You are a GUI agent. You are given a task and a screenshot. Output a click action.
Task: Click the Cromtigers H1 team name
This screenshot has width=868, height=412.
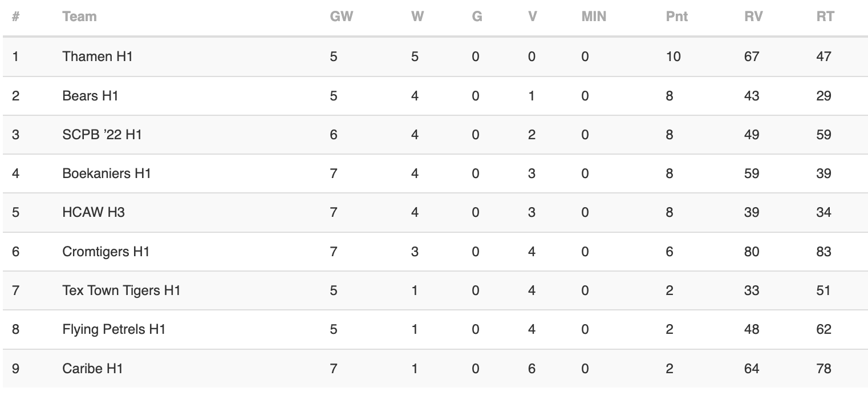(x=106, y=252)
